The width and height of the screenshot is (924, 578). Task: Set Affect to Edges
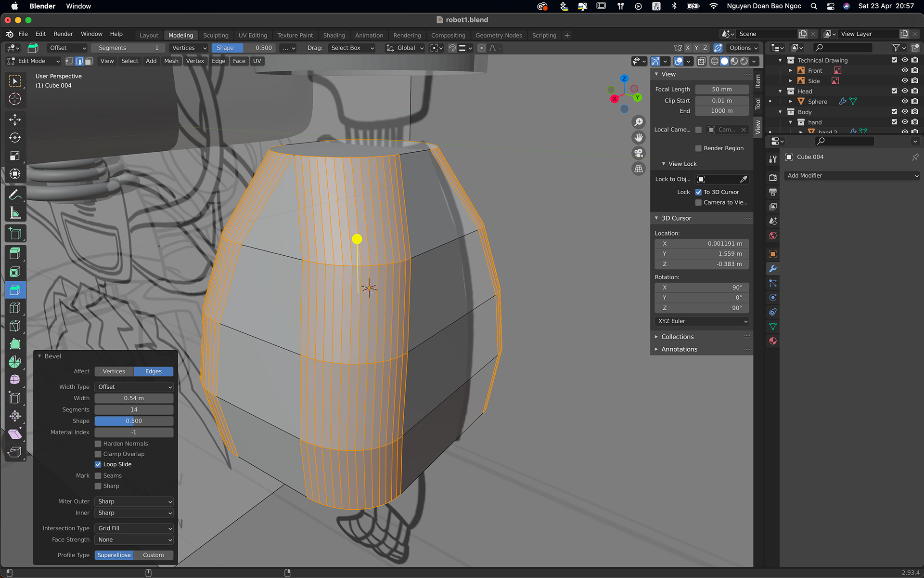pyautogui.click(x=154, y=372)
